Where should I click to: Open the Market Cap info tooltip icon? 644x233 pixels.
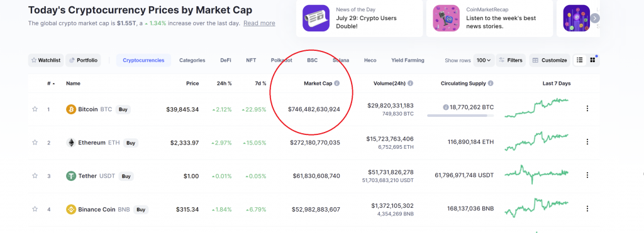[337, 84]
